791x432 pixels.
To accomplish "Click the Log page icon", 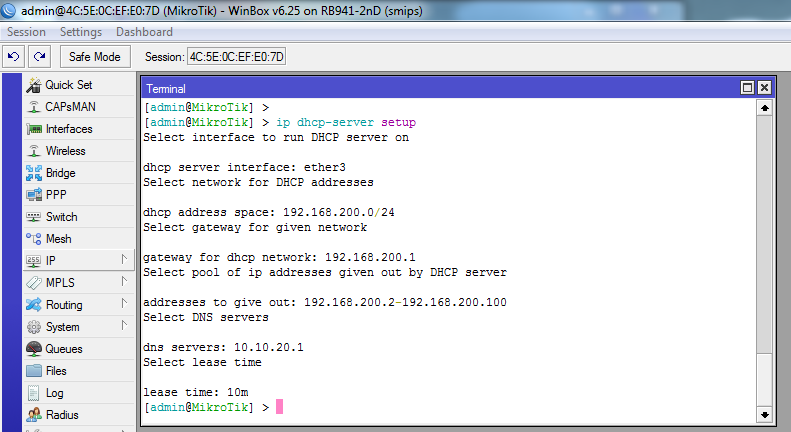I will [34, 393].
